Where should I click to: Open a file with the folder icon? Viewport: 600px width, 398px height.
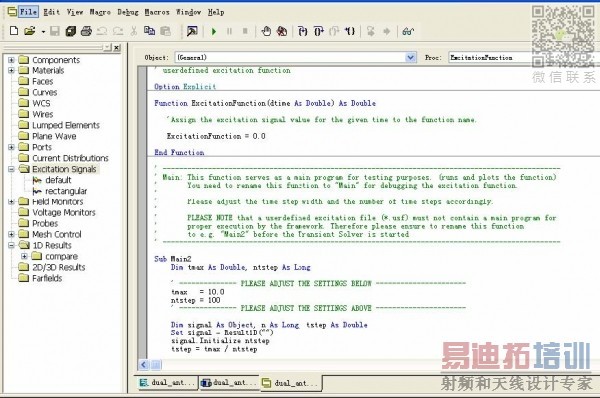pos(30,31)
